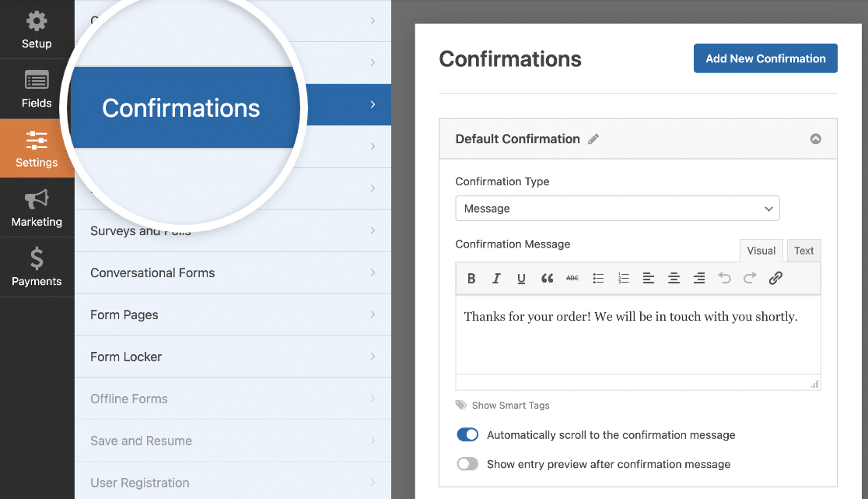Expand the Form Locker chevron

[373, 356]
